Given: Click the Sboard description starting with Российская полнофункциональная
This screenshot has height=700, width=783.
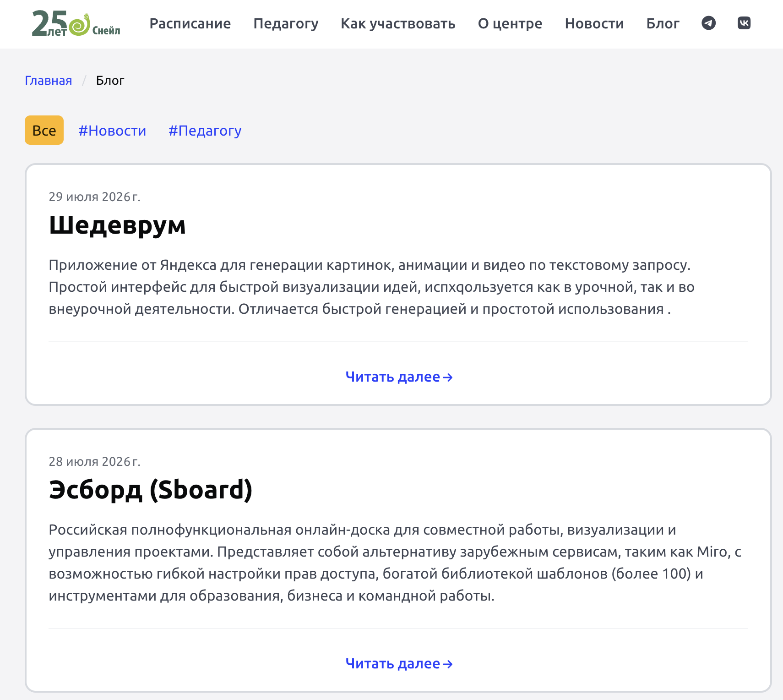Looking at the screenshot, I should click(395, 563).
